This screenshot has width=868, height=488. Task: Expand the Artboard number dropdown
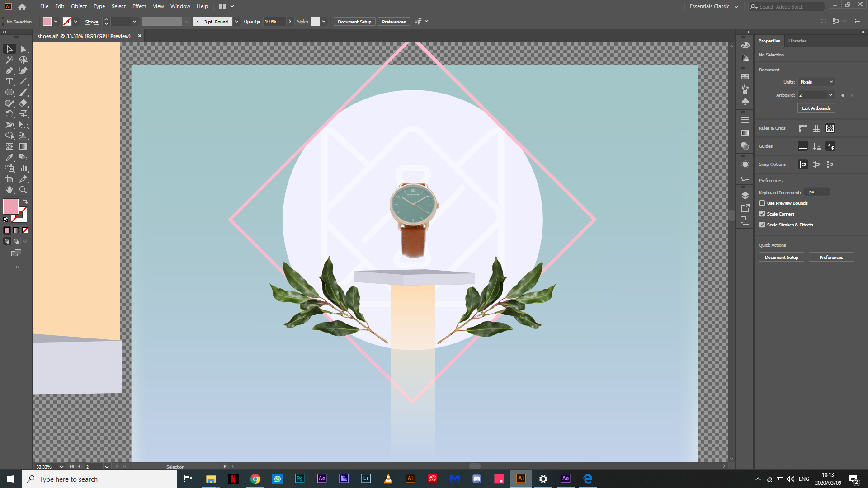pos(830,95)
